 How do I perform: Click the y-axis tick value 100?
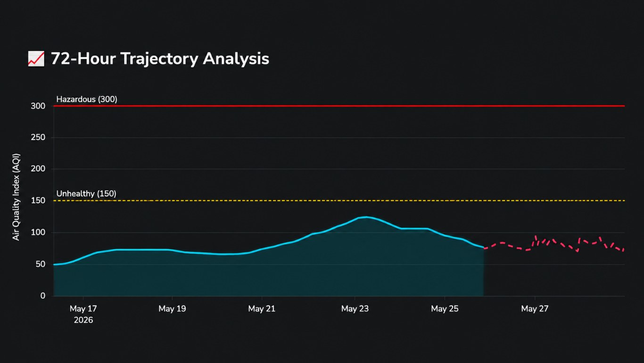[x=39, y=233]
